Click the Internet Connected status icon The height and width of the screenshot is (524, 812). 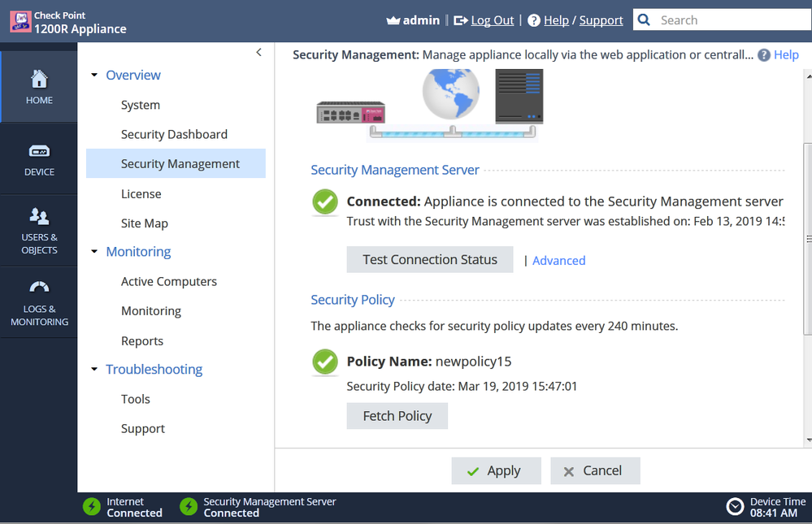(x=92, y=507)
